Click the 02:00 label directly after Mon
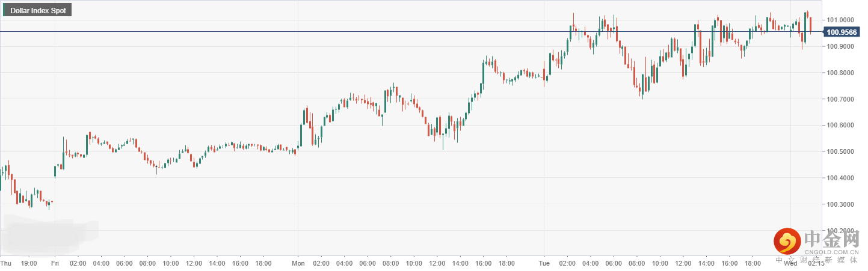This screenshot has width=868, height=271. 321,263
